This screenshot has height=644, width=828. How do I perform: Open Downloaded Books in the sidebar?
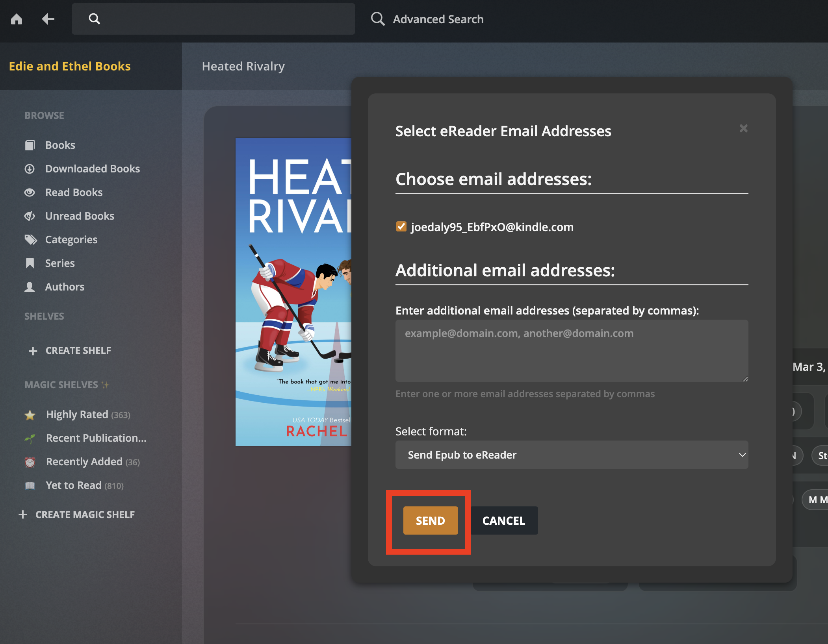[93, 169]
